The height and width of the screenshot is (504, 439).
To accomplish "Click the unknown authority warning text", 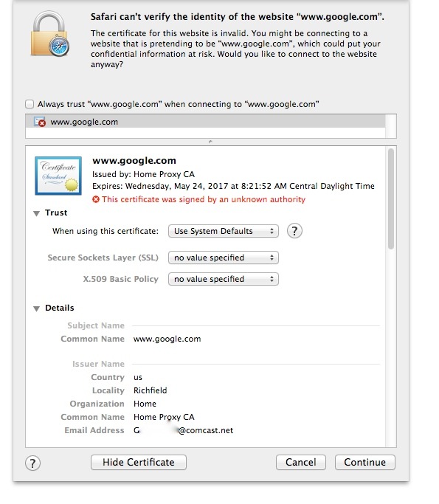I will click(x=204, y=199).
